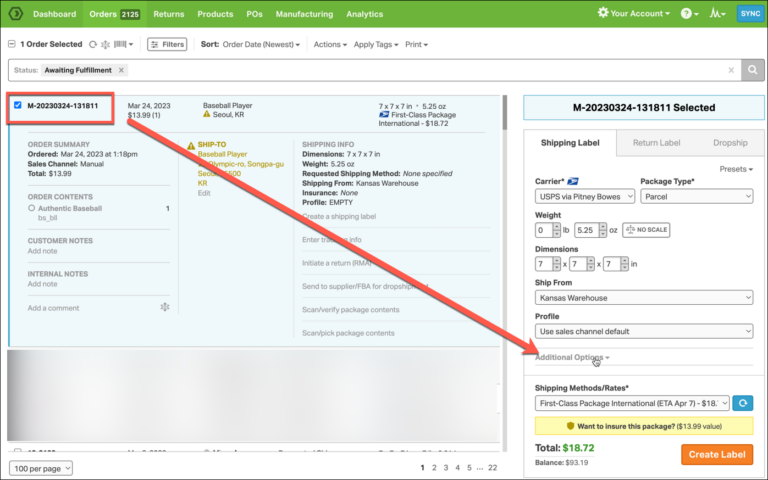Refresh shipping rates with blue icon
The image size is (768, 480).
[741, 403]
